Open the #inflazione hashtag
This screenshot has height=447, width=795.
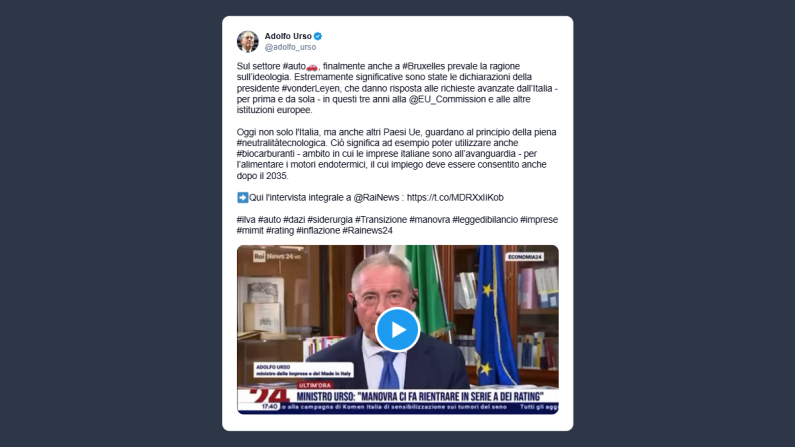(318, 231)
